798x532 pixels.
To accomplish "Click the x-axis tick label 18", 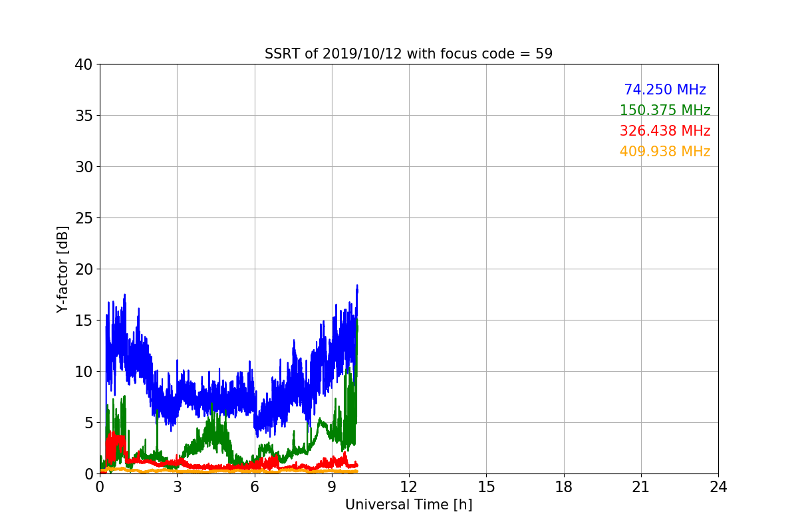I will (x=564, y=487).
